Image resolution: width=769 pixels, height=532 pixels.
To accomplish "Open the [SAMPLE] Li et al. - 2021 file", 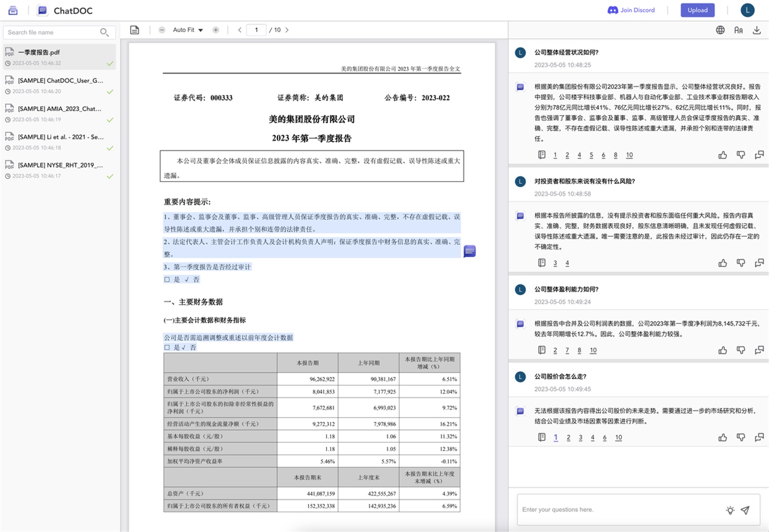I will [x=59, y=141].
